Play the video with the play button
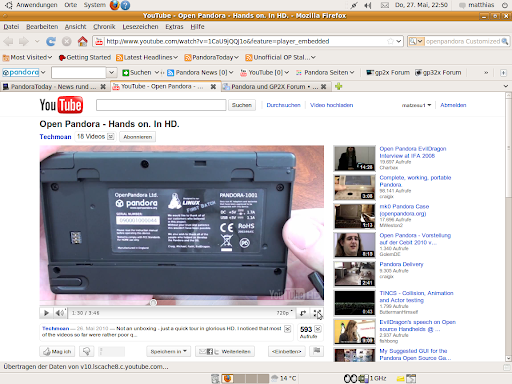Screen dimensions: 512x384 coord(46,313)
